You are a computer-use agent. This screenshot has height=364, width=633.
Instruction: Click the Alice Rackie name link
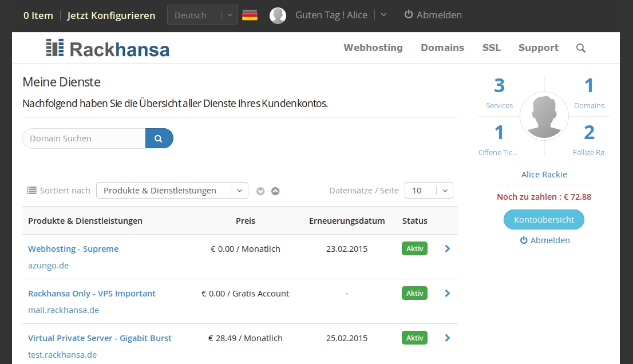point(544,175)
